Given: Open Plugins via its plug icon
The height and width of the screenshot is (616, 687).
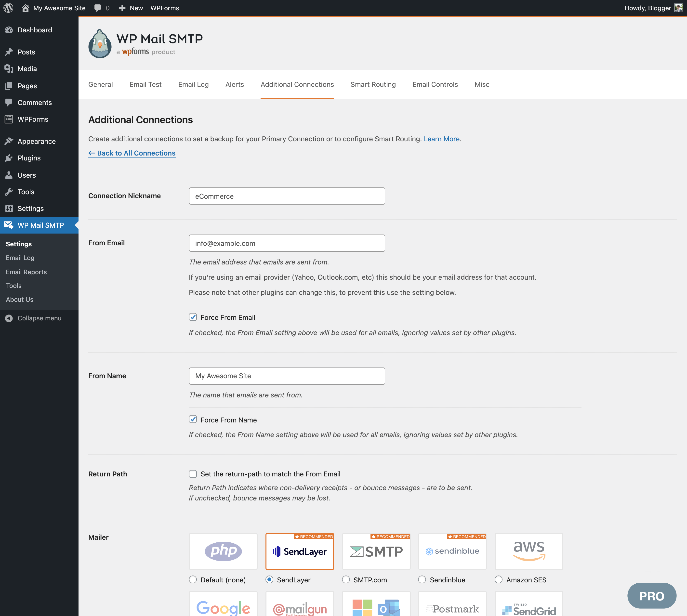Looking at the screenshot, I should [9, 158].
